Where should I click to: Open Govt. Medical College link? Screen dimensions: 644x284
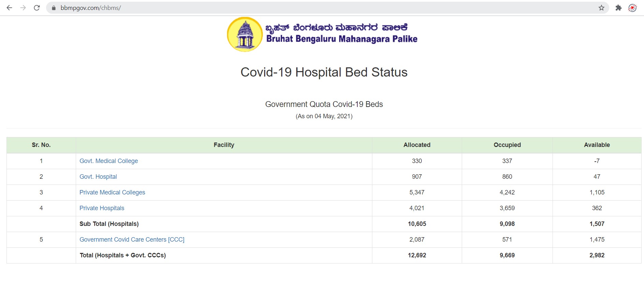coord(109,161)
